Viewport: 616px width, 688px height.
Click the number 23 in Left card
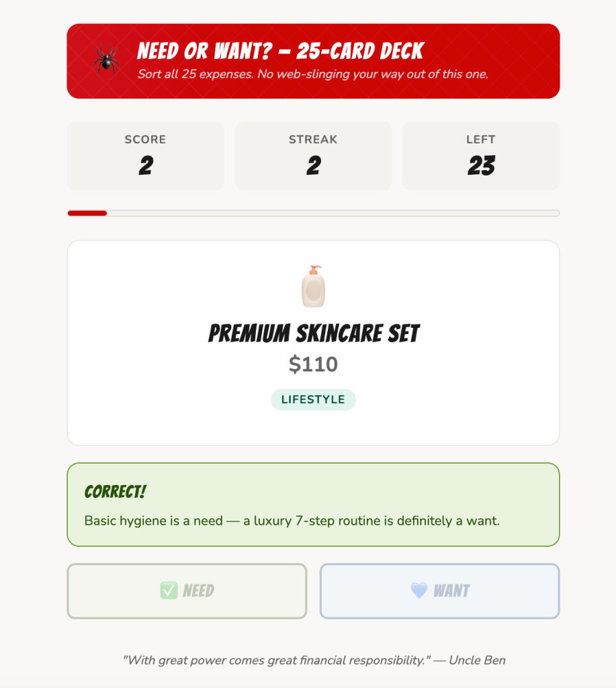481,166
